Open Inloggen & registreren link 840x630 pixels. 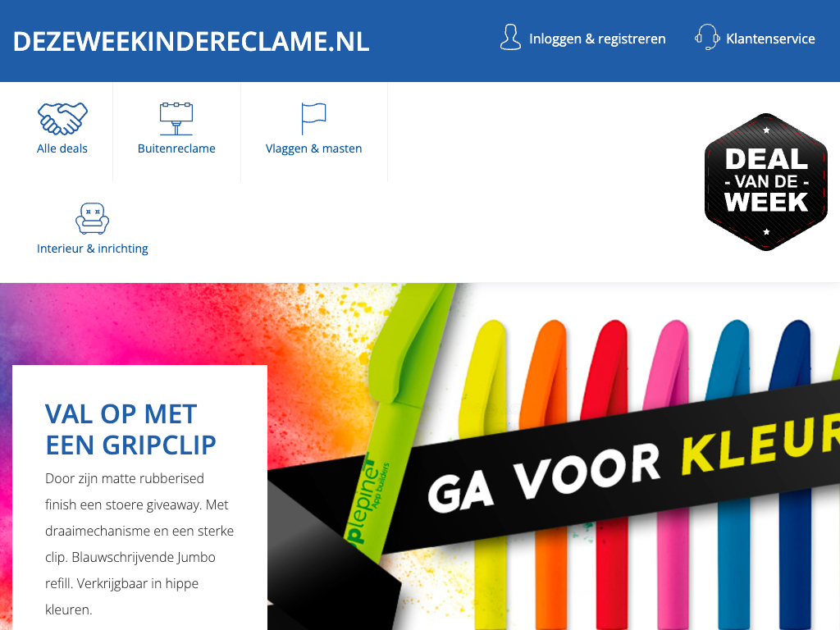597,39
